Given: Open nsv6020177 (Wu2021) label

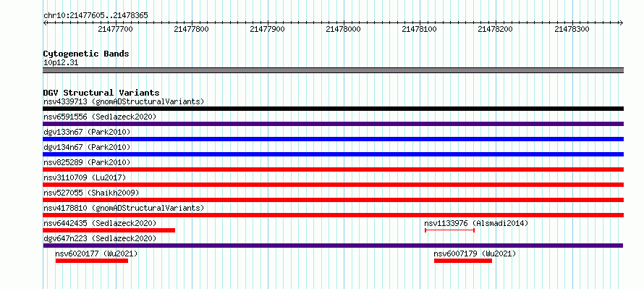Looking at the screenshot, I should 96,254.
